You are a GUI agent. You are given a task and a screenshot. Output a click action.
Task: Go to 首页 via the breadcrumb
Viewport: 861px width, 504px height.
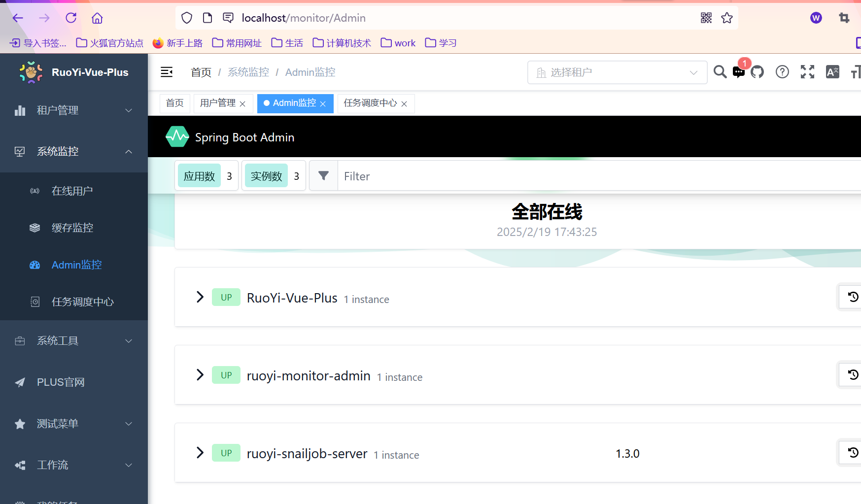click(201, 72)
